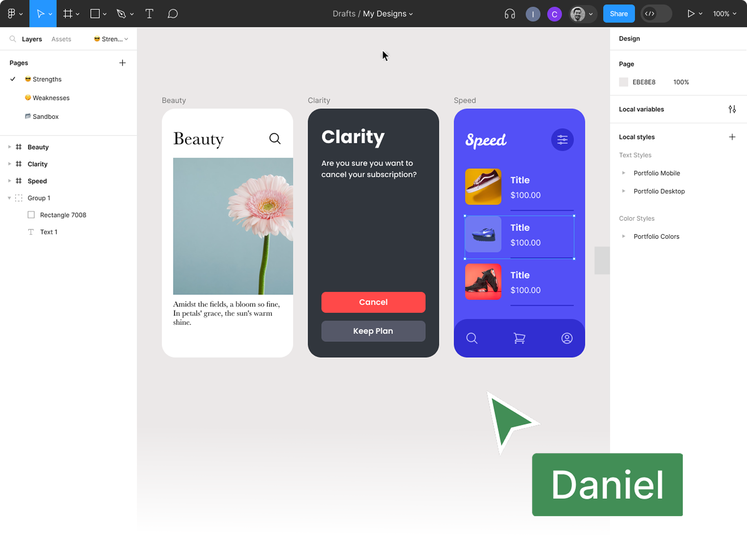Screen dimensions: 747x560
Task: Select the Comment tool
Action: [x=173, y=14]
